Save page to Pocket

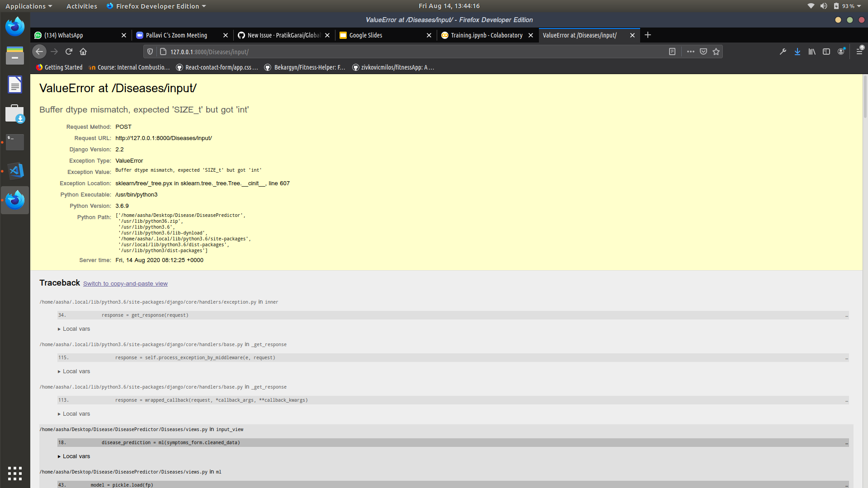(x=703, y=52)
